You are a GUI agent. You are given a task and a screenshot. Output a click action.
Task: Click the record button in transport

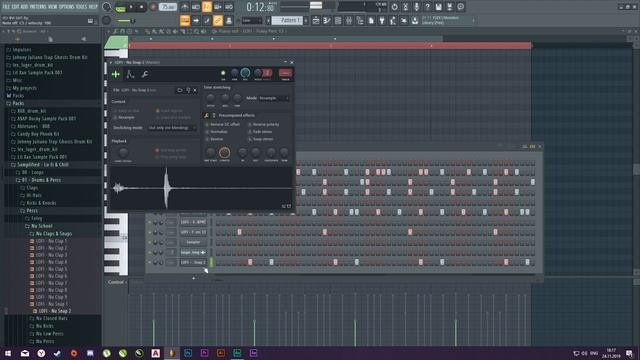pos(153,7)
